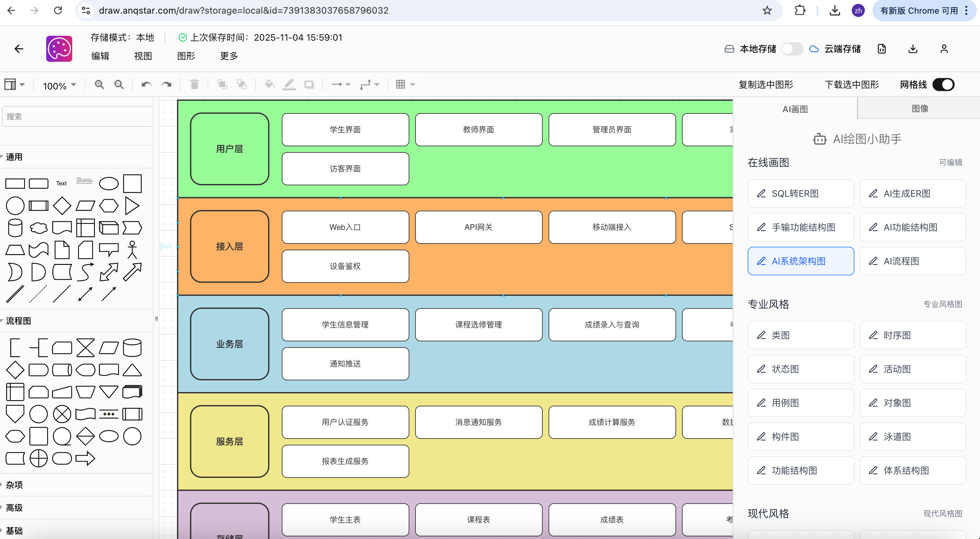This screenshot has height=539, width=980.
Task: Switch to the 图像 tab
Action: 919,109
